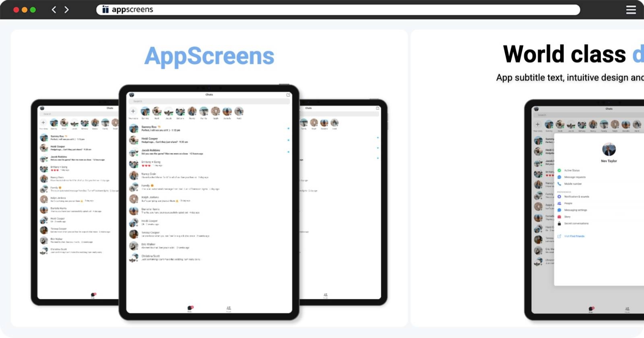The height and width of the screenshot is (338, 644).
Task: Select the App subtitle text line
Action: point(570,77)
